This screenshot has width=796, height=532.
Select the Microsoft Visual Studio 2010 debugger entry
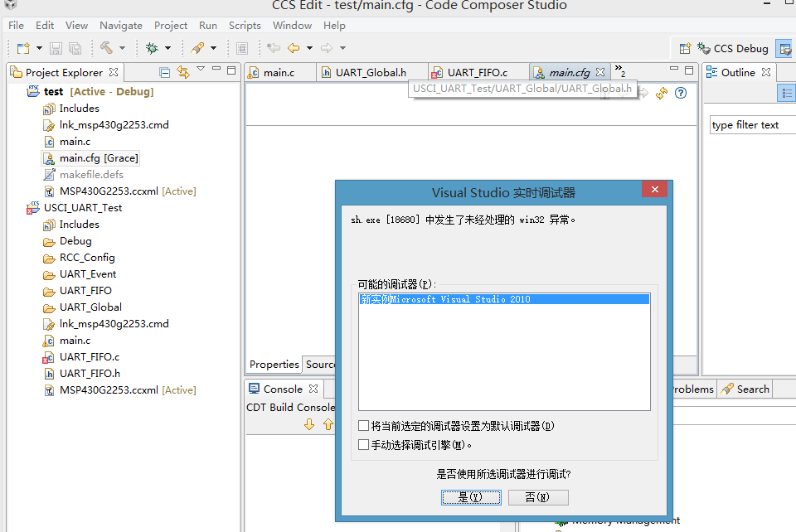(x=504, y=299)
